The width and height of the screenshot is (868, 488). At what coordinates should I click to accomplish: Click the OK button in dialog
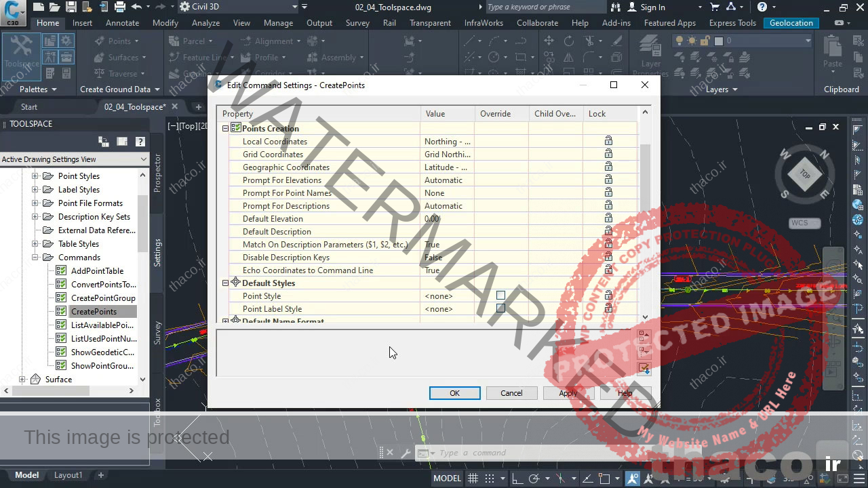tap(454, 393)
